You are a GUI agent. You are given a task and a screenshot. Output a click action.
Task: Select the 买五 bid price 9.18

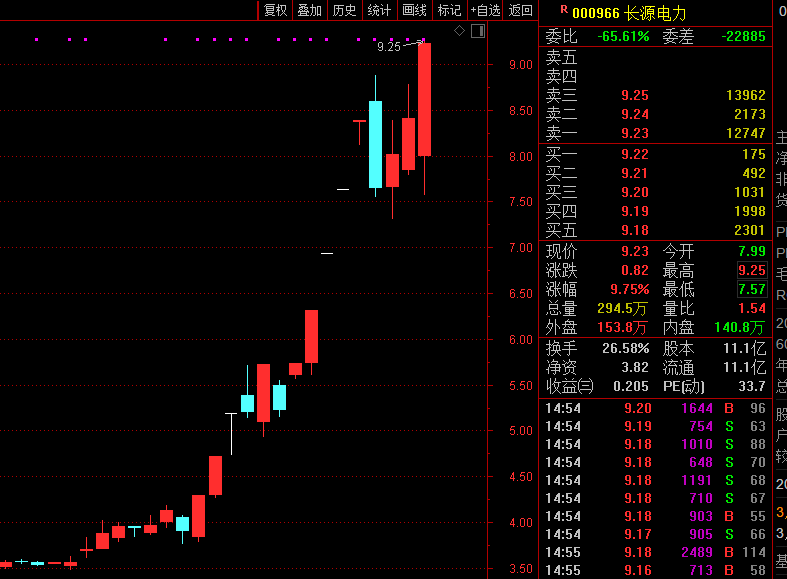635,231
